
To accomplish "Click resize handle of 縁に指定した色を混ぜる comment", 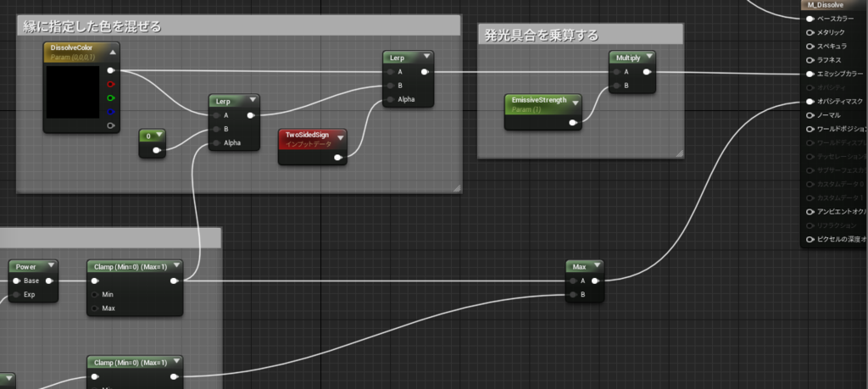I will click(x=457, y=188).
